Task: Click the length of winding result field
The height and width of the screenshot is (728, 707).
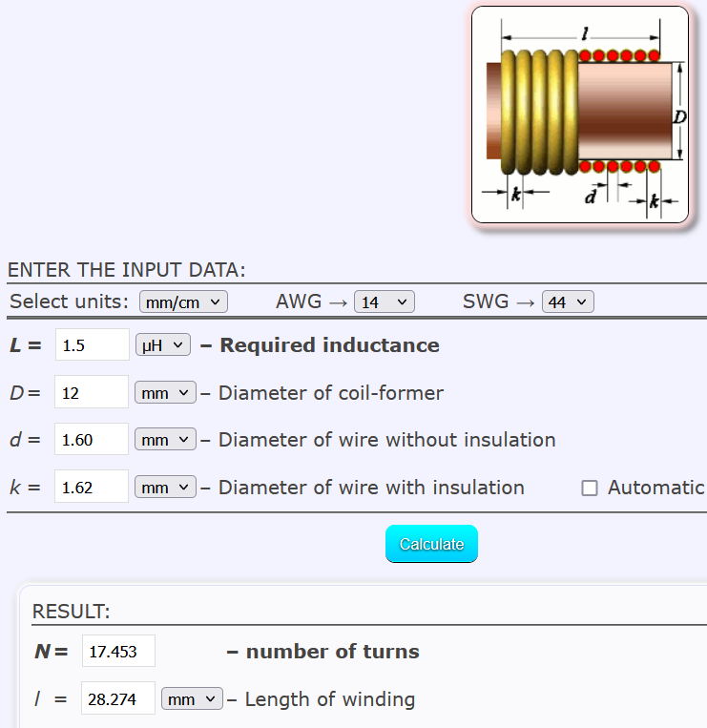Action: tap(118, 698)
